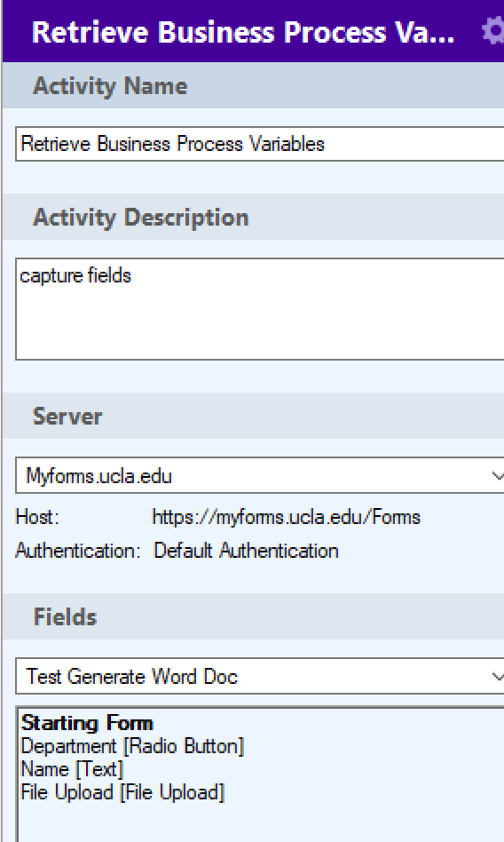Click the Authentication label

tap(78, 551)
